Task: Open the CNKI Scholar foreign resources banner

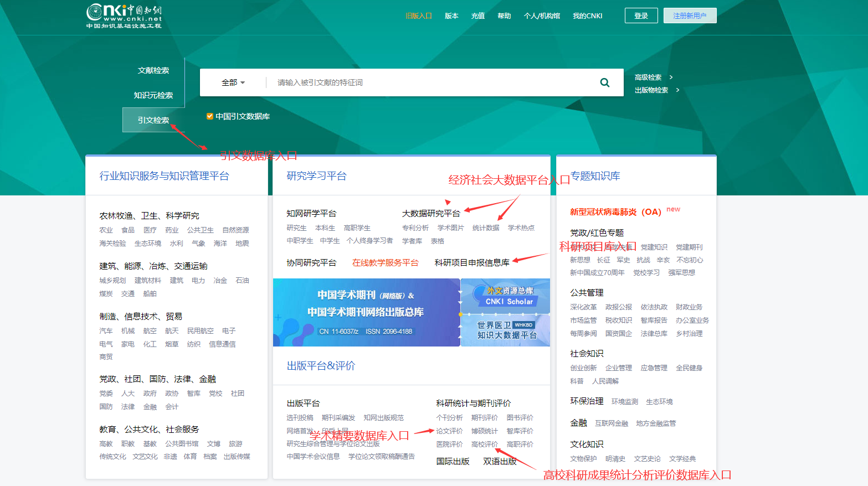Action: (x=505, y=296)
